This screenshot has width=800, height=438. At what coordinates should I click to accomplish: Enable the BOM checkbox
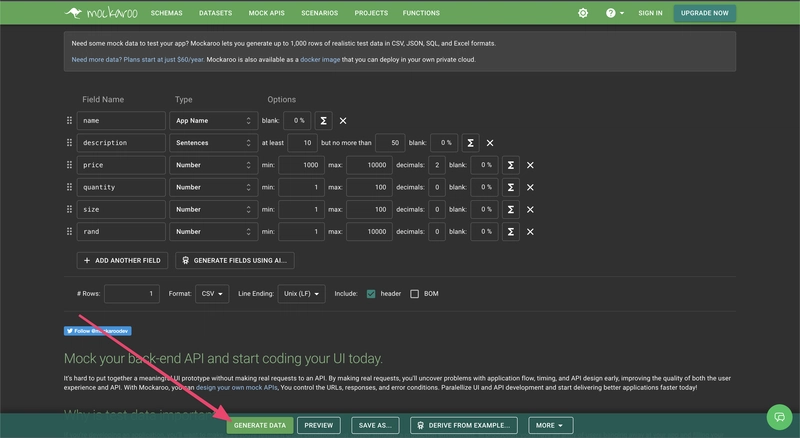pos(414,294)
